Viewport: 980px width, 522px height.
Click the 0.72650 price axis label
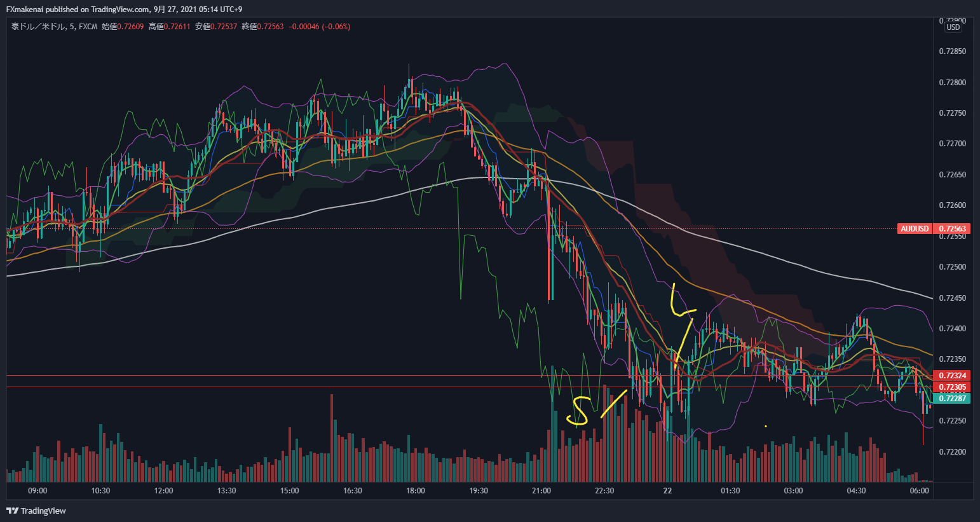click(952, 175)
